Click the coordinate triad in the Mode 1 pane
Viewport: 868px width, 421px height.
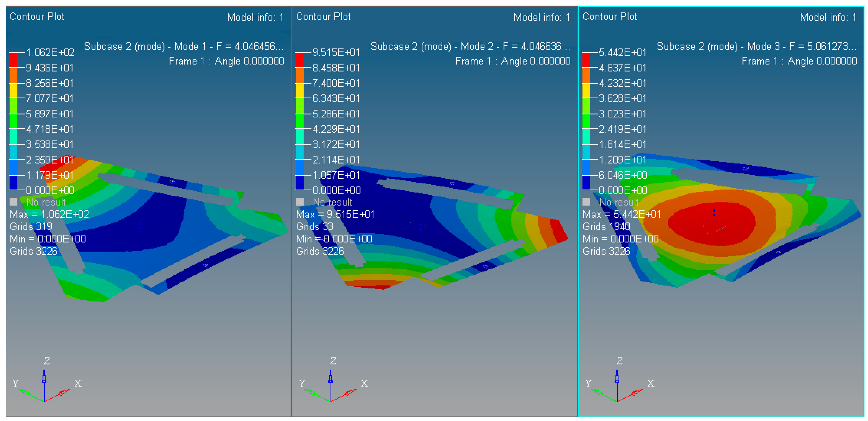click(x=44, y=388)
